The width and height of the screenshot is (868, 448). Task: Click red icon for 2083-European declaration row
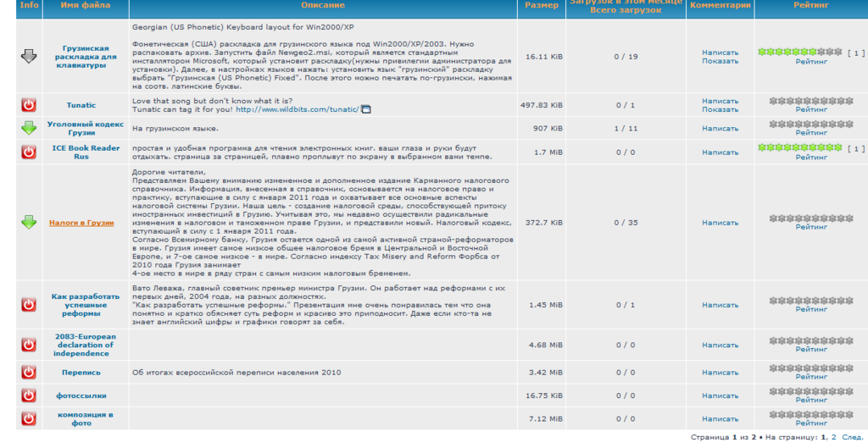(x=29, y=345)
